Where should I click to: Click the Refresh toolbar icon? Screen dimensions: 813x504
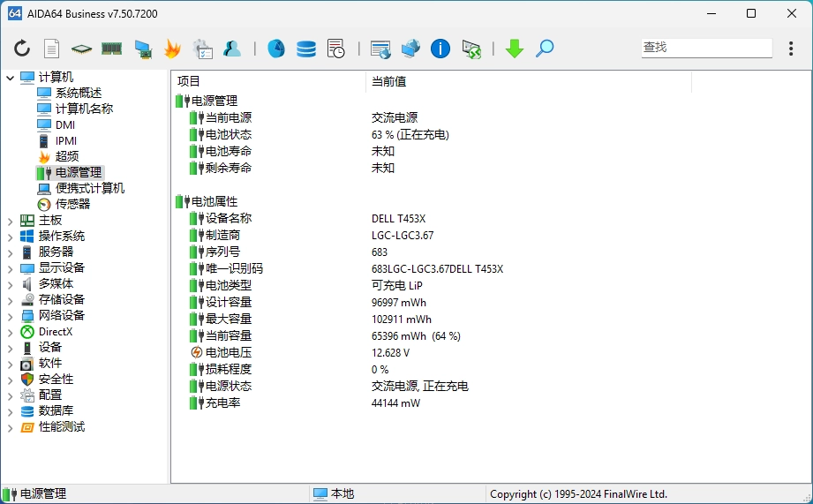tap(22, 49)
